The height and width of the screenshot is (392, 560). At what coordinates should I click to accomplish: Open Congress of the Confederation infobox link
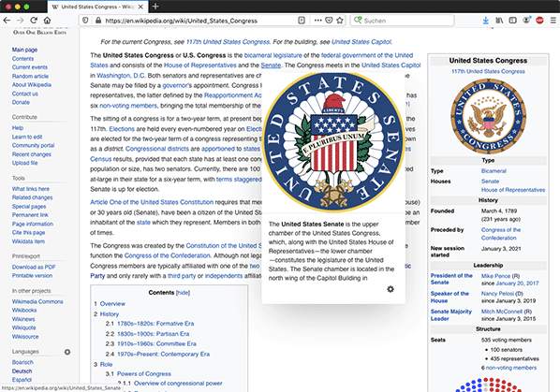(501, 234)
